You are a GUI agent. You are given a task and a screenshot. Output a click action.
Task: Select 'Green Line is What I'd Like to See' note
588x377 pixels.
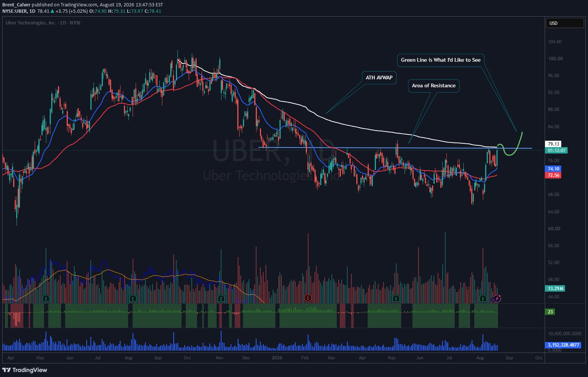click(441, 60)
